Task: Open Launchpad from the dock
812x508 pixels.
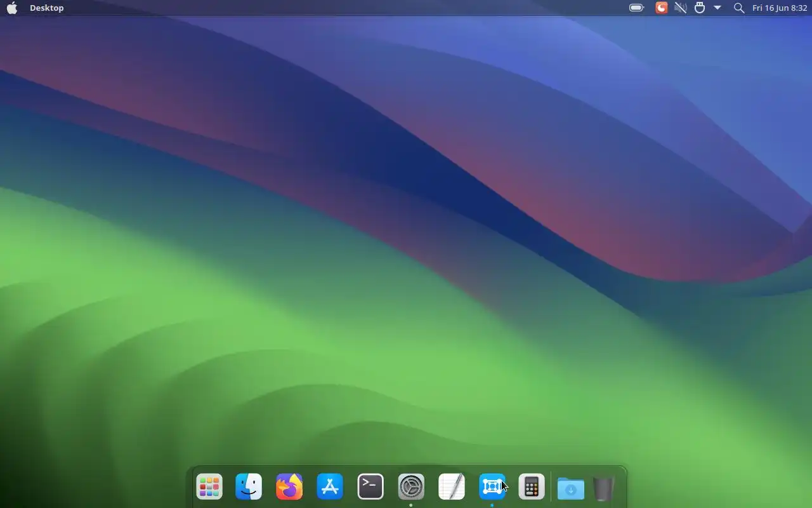Action: pyautogui.click(x=209, y=487)
